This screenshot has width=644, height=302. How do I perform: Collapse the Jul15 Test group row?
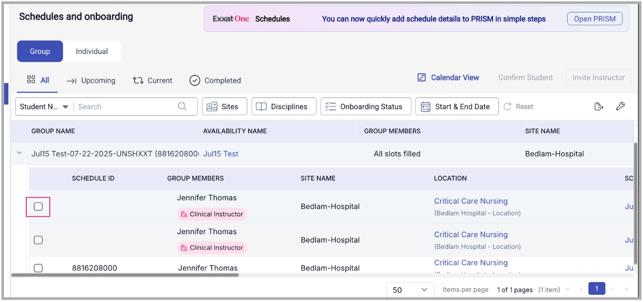19,153
